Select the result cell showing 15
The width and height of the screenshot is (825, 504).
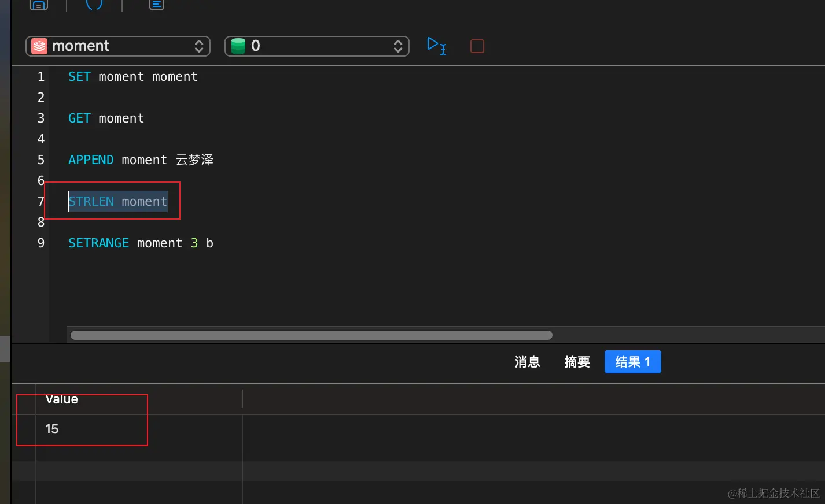139,429
